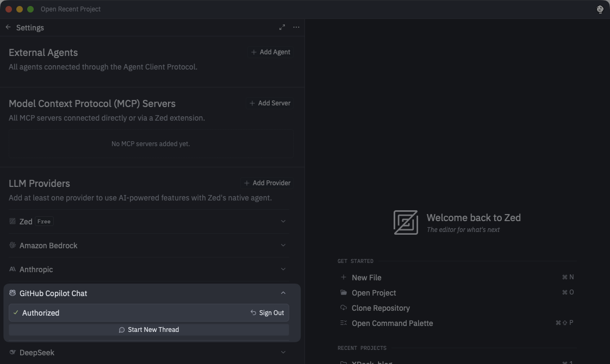The image size is (610, 364).
Task: Click the GET STARTED section label
Action: [x=356, y=261]
